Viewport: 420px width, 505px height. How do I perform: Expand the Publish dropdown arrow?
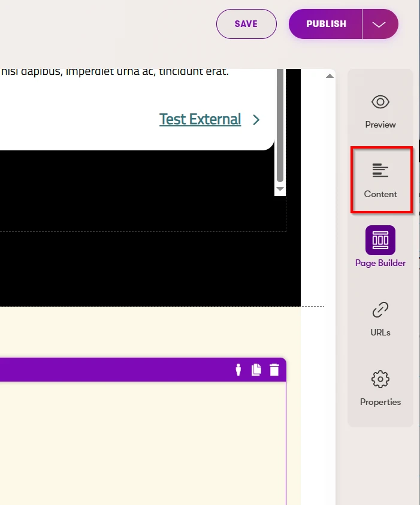pos(379,25)
